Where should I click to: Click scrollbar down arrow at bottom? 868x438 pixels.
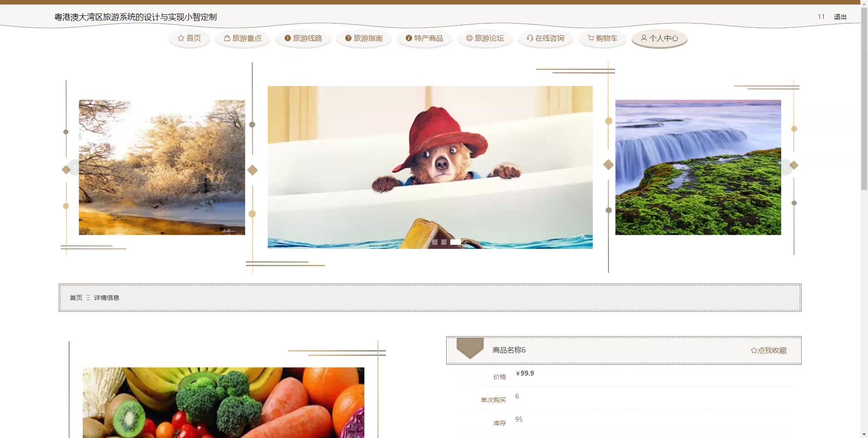(864, 434)
